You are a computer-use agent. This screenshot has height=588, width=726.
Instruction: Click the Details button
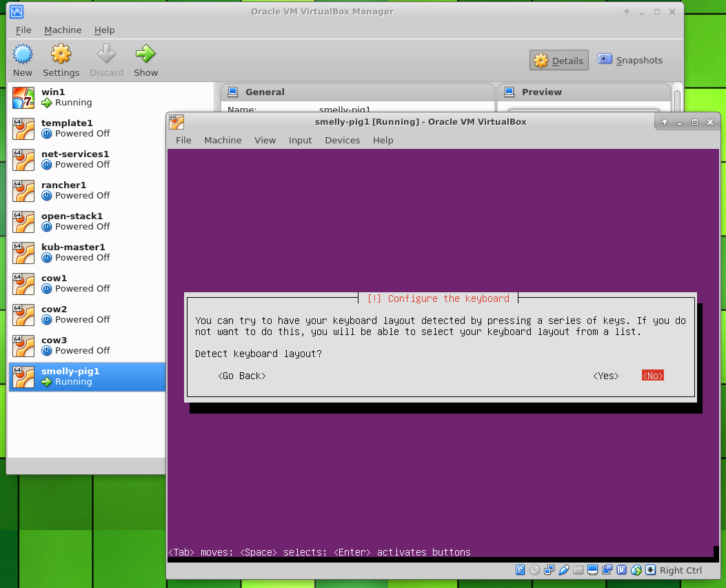(x=559, y=60)
